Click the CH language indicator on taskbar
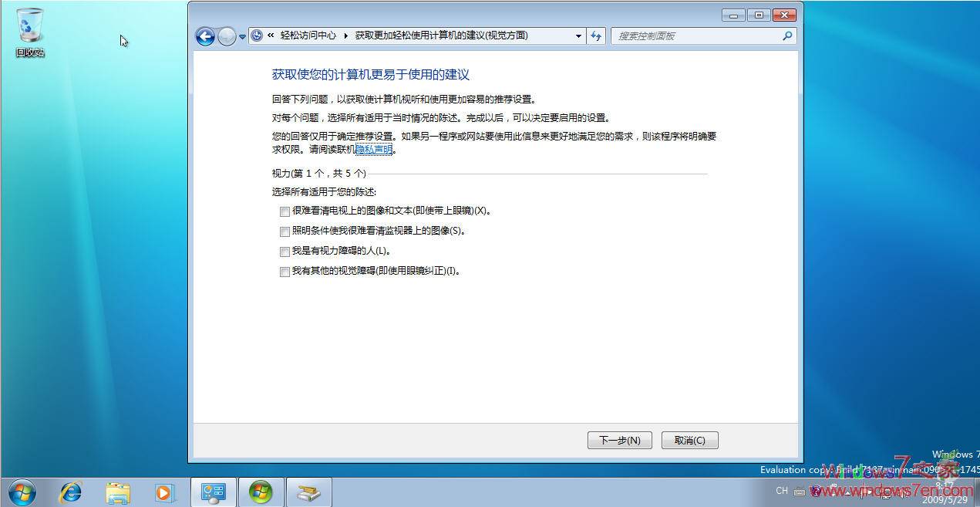 click(x=781, y=492)
